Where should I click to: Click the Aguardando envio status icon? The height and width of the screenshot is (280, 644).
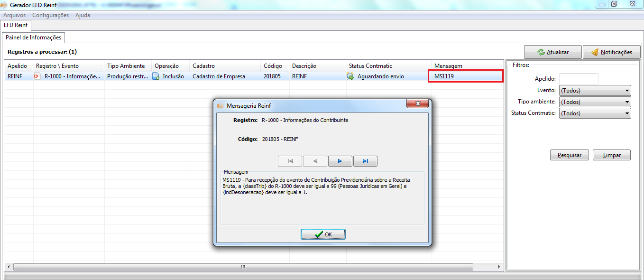tap(350, 76)
